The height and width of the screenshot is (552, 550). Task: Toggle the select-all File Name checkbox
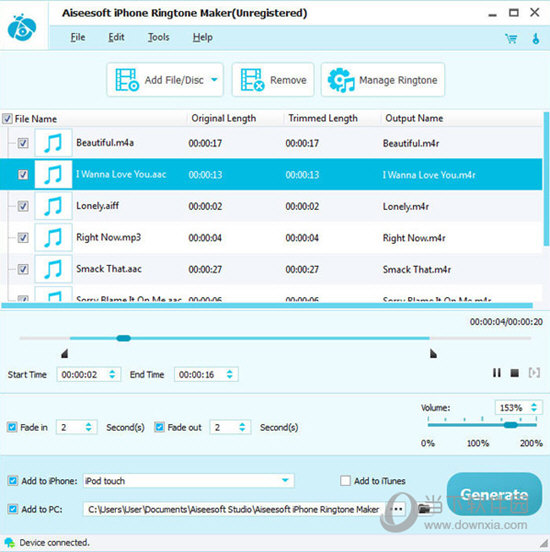point(7,119)
